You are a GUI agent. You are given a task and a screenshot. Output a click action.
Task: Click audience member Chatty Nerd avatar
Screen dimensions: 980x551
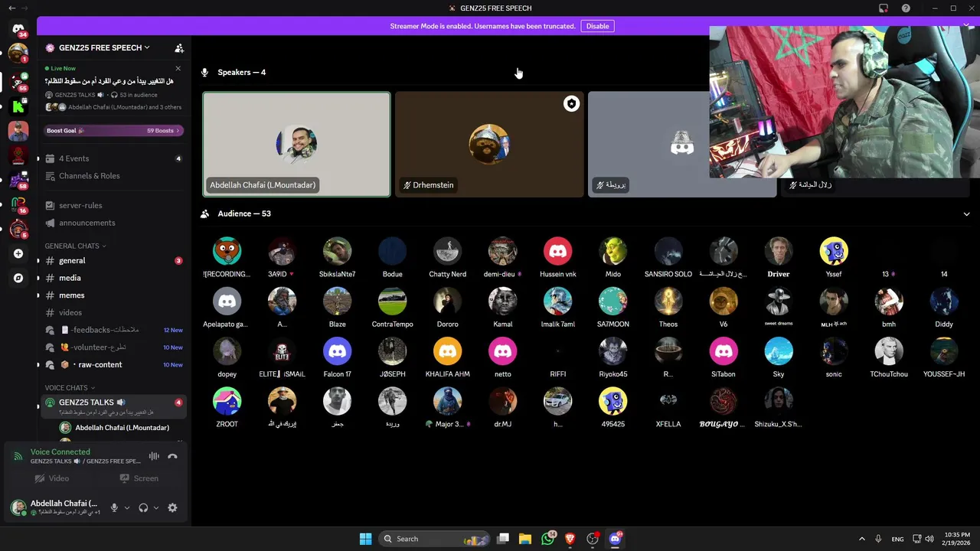click(x=447, y=251)
